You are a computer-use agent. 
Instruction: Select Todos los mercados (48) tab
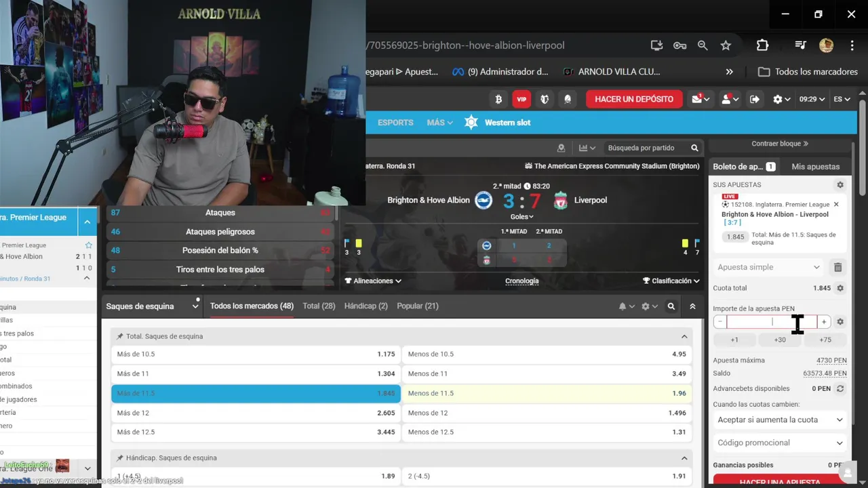pos(252,306)
